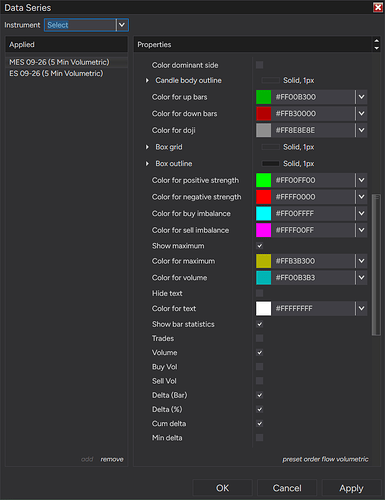The height and width of the screenshot is (500, 385).
Task: Uncheck the Show bar statistics checkbox
Action: [x=259, y=324]
